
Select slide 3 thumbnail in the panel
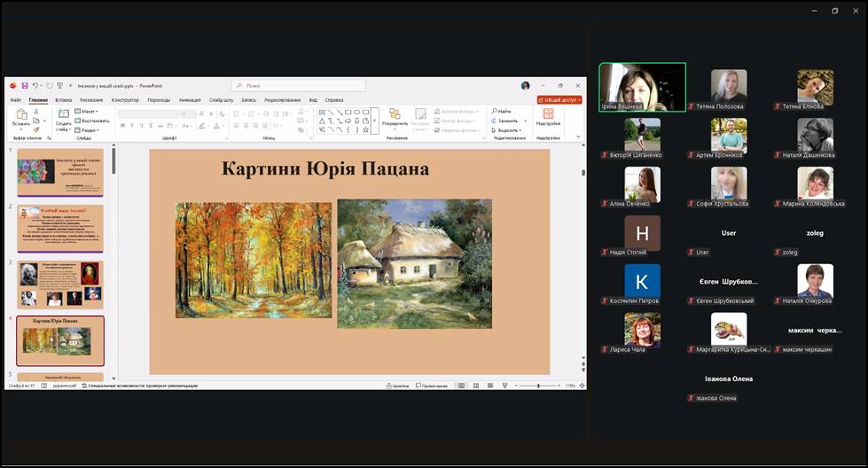pyautogui.click(x=60, y=285)
